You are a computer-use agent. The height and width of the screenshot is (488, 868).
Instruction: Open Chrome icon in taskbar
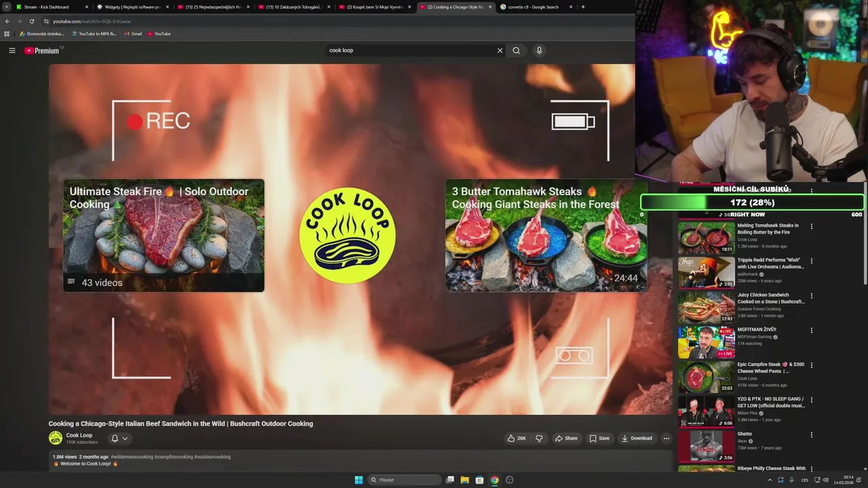point(494,480)
